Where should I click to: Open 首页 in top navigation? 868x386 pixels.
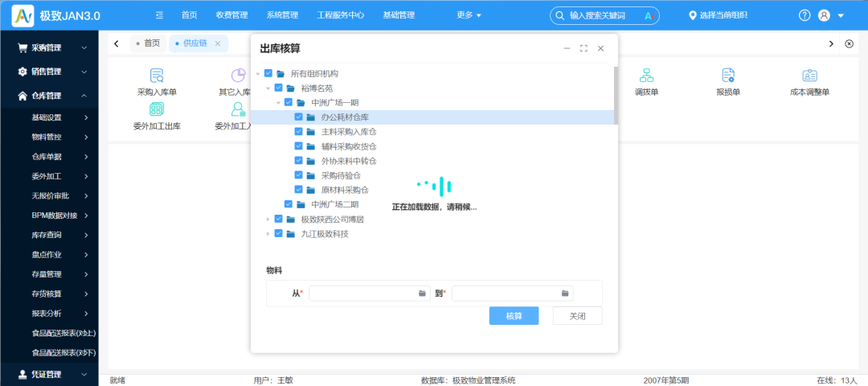(x=189, y=15)
